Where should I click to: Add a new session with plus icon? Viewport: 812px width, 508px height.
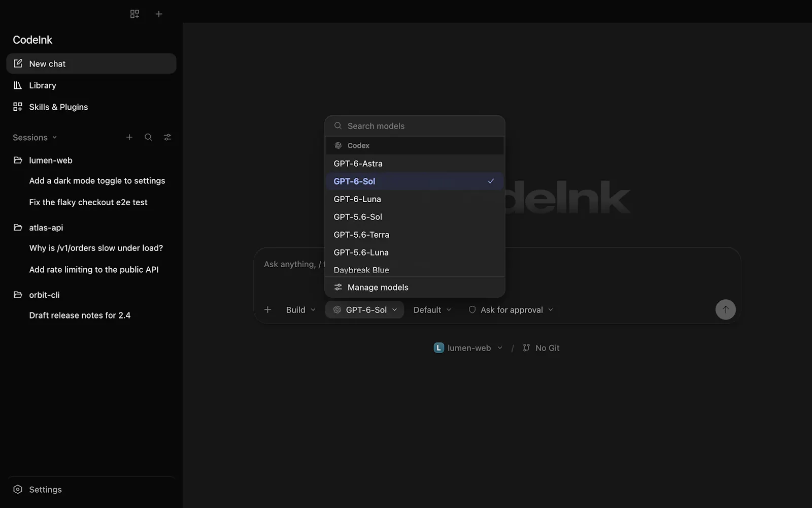click(129, 137)
